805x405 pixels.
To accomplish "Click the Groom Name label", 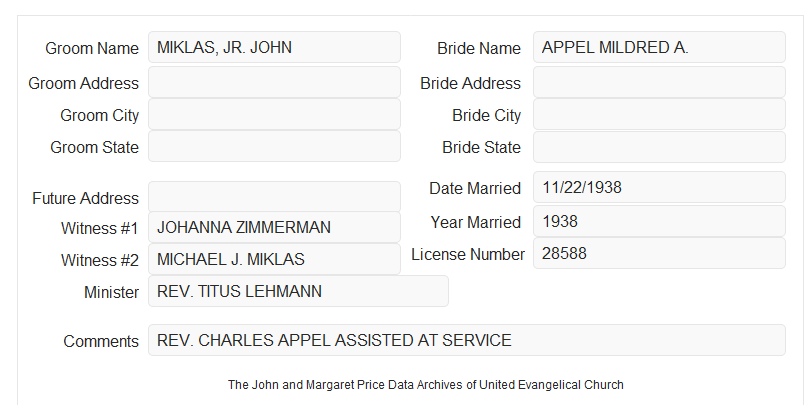I will point(92,48).
